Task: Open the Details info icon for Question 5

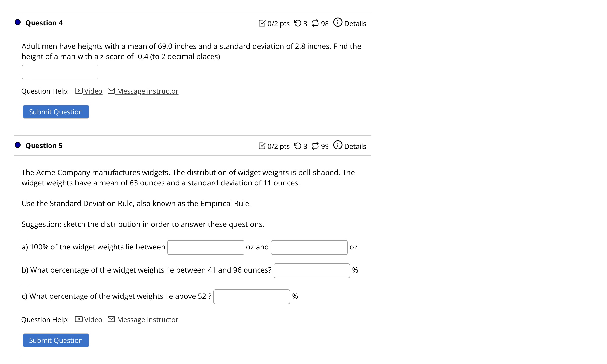Action: point(338,145)
